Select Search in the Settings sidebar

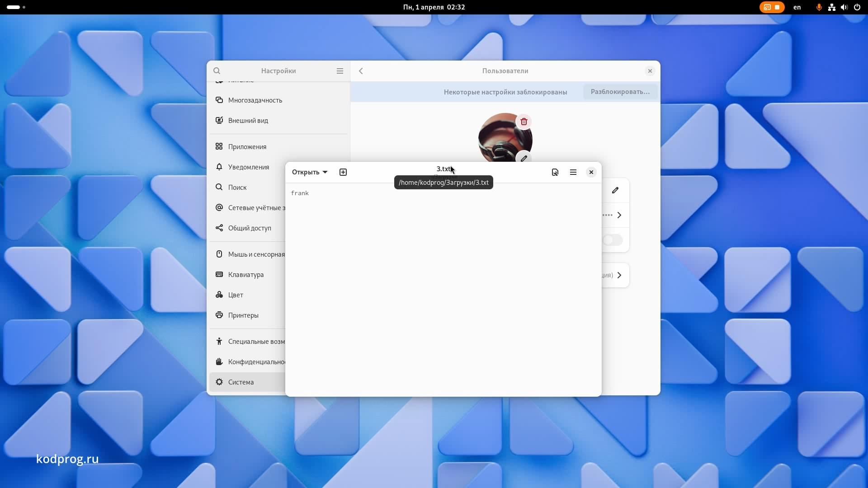[247, 188]
